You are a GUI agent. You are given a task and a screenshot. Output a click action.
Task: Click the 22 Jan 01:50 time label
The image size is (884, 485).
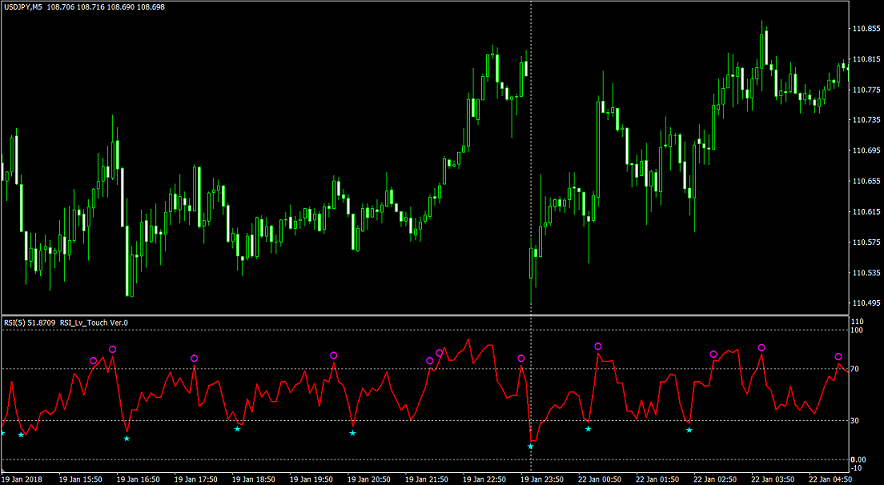coord(657,479)
